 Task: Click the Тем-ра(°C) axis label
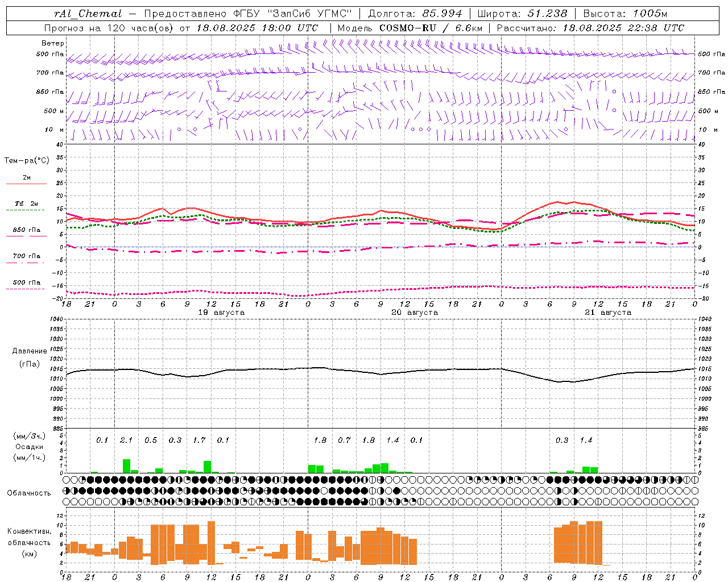(27, 161)
